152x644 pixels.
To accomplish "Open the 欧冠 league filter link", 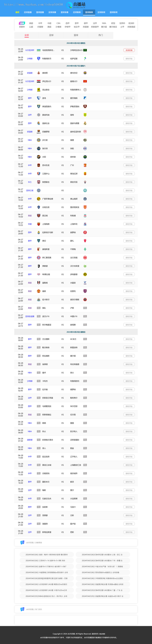I will click(113, 23).
